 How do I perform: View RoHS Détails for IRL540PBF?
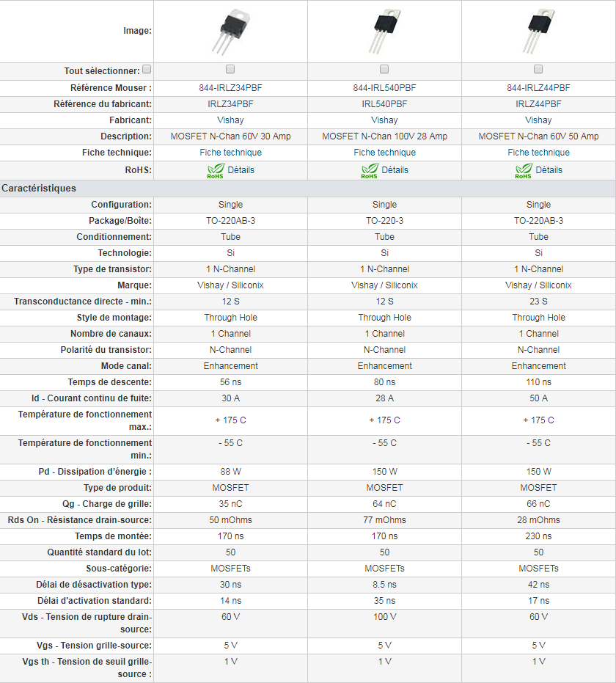click(x=395, y=170)
